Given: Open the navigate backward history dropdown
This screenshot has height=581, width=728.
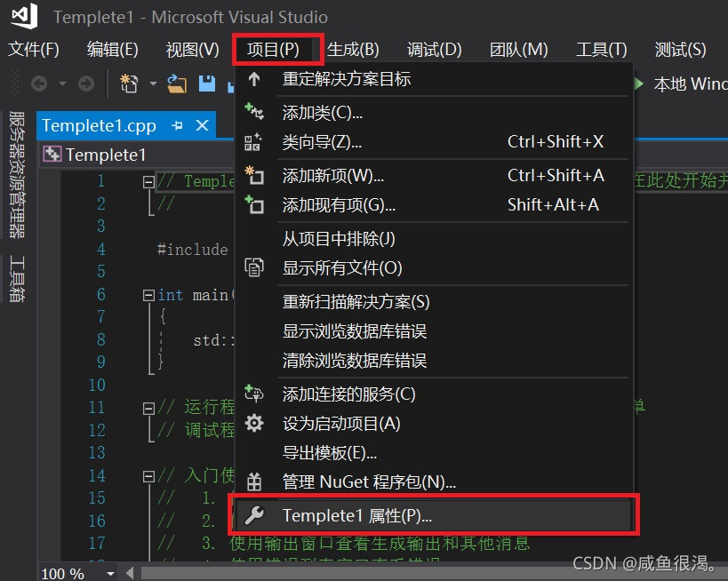Looking at the screenshot, I should point(62,84).
